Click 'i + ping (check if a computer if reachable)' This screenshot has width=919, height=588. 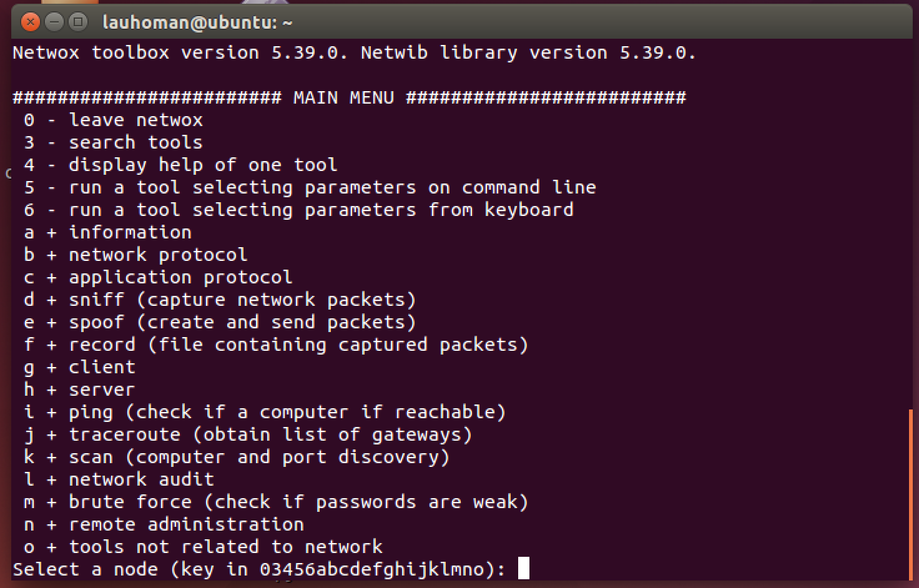click(x=265, y=412)
